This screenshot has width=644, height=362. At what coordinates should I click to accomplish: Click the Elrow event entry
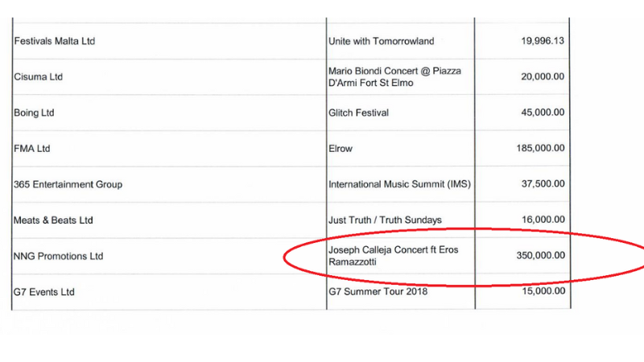342,149
